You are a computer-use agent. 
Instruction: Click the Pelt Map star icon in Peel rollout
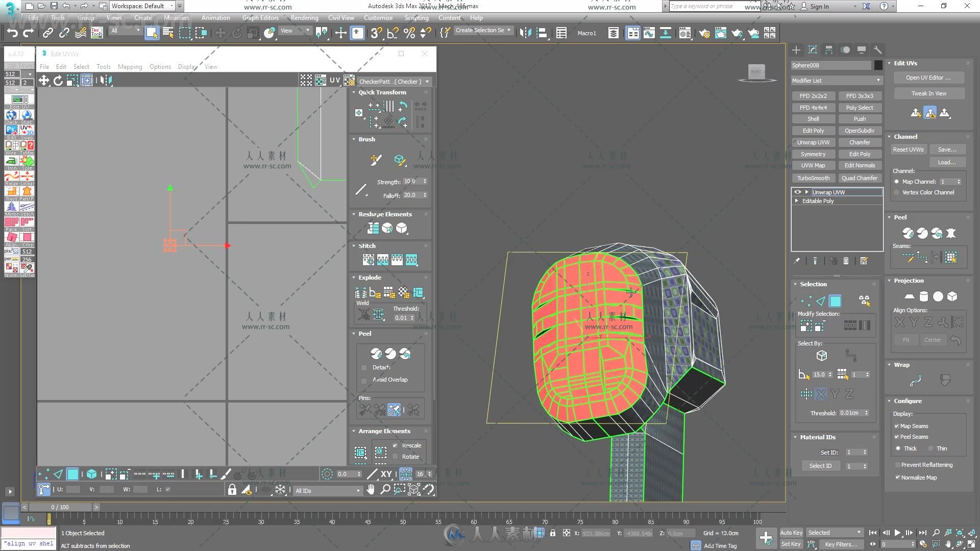click(x=951, y=233)
